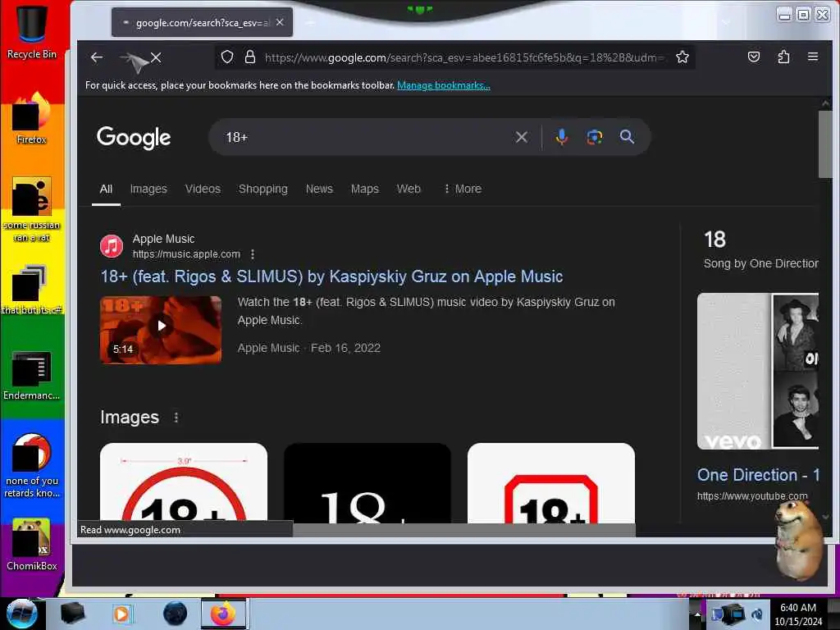
Task: Click the taskbar clock 6:40 AM
Action: tap(798, 608)
